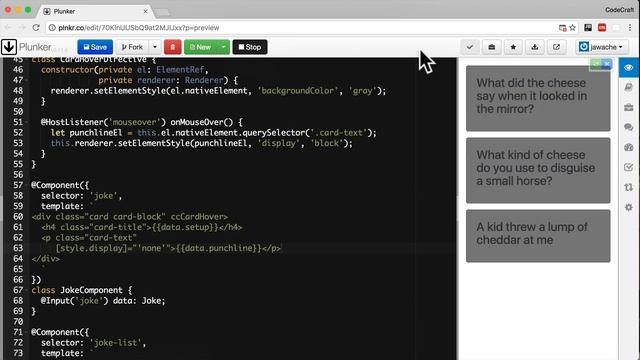Click line 57 @Component code

60,185
